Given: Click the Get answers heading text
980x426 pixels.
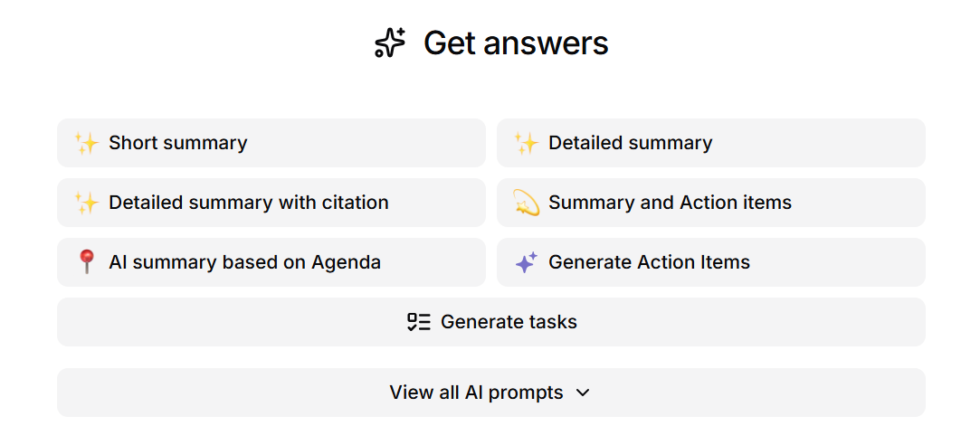Looking at the screenshot, I should (x=516, y=43).
